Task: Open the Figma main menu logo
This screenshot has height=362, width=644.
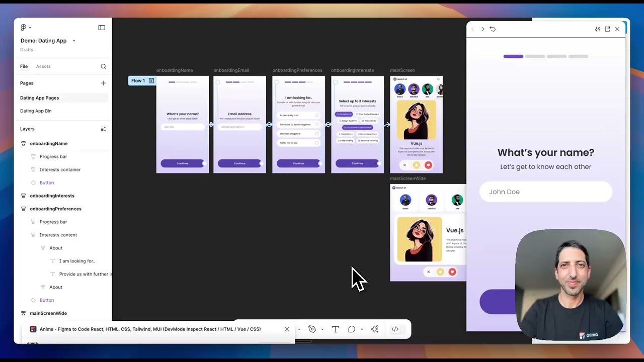Action: [x=24, y=28]
